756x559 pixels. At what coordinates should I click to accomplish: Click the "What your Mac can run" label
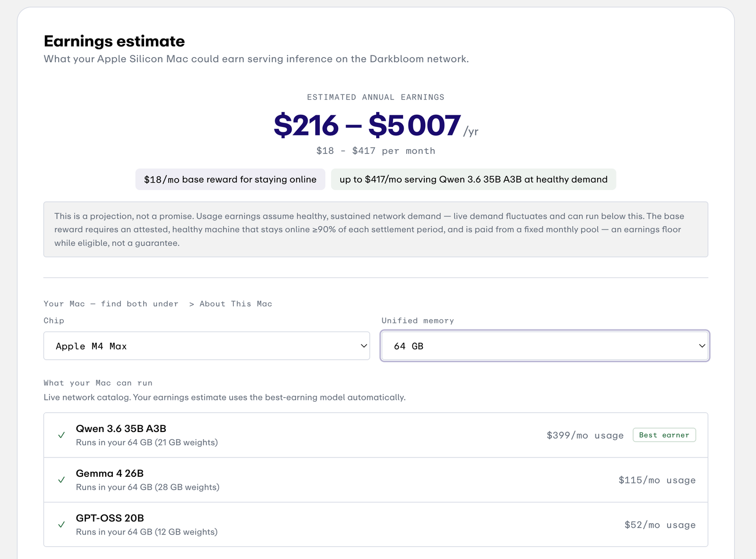[98, 383]
